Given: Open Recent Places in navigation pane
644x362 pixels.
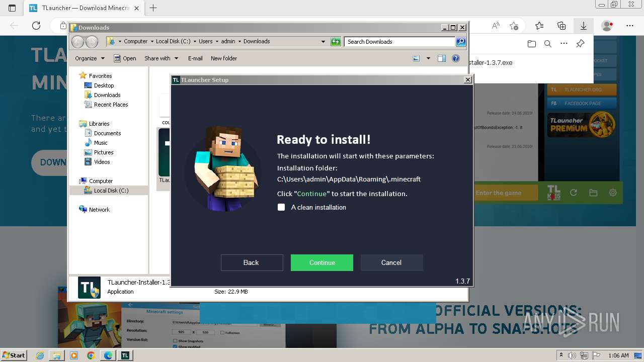Looking at the screenshot, I should tap(111, 105).
